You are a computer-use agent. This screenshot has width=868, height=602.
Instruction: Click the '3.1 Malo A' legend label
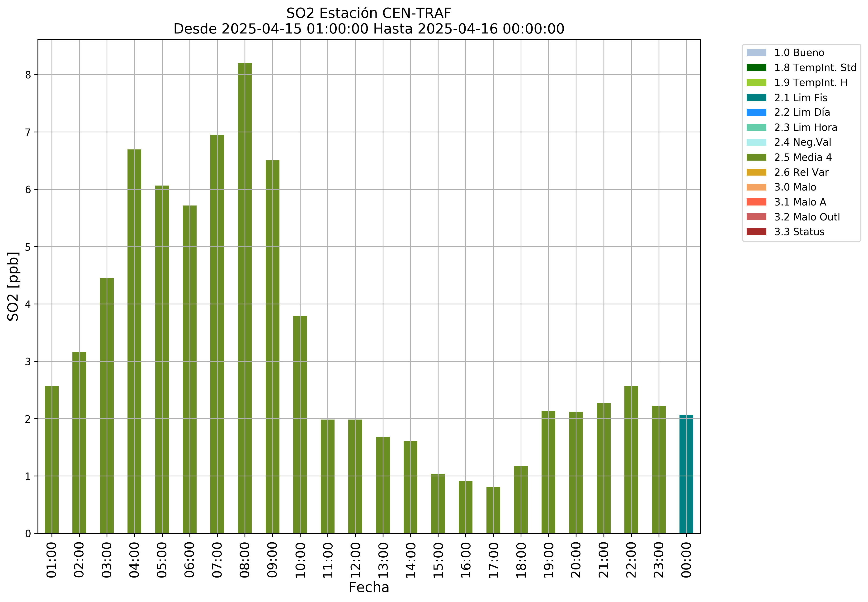(x=800, y=202)
